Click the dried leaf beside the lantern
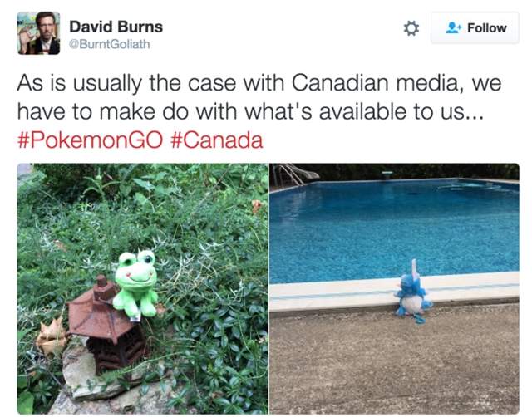The height and width of the screenshot is (417, 532). click(52, 336)
